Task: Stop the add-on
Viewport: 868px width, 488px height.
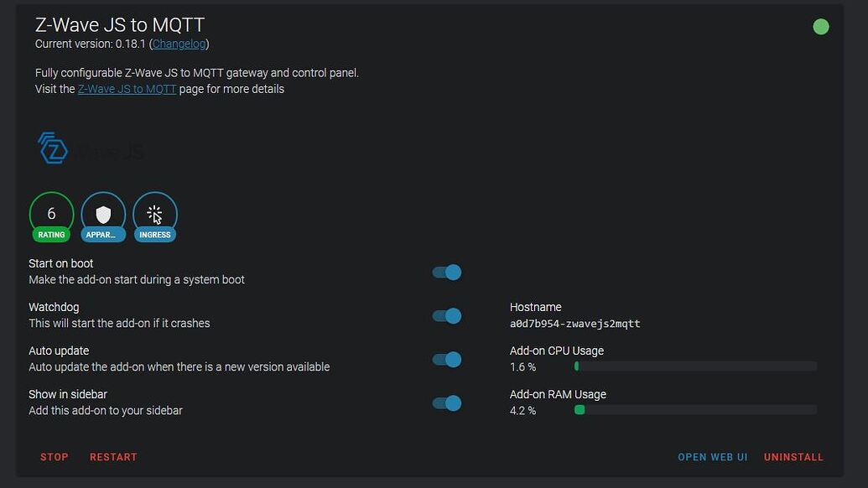Action: [55, 457]
